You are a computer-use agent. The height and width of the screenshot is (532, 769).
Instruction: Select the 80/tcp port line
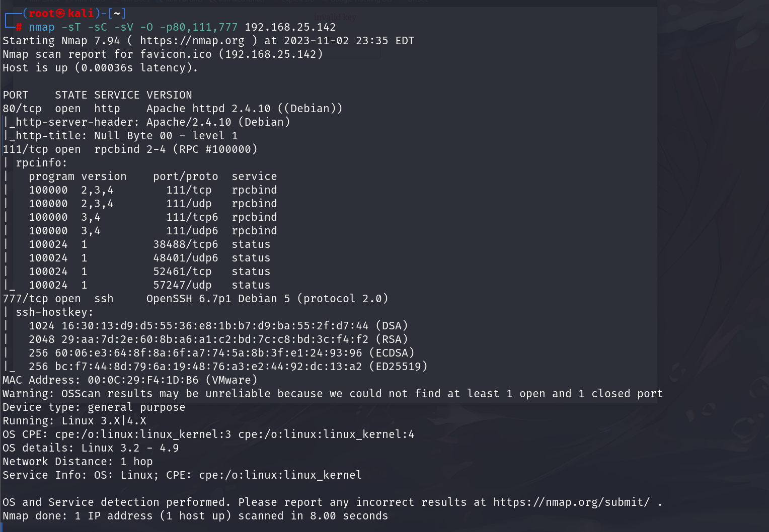pos(173,109)
